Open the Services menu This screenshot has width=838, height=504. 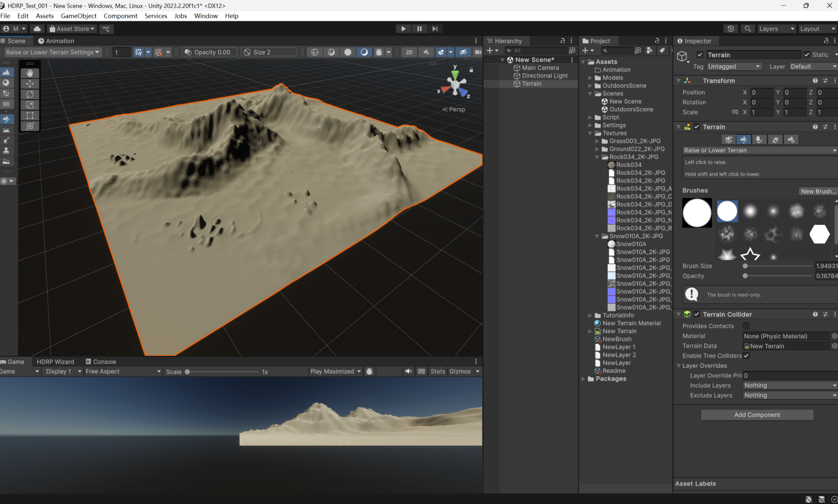coord(156,16)
